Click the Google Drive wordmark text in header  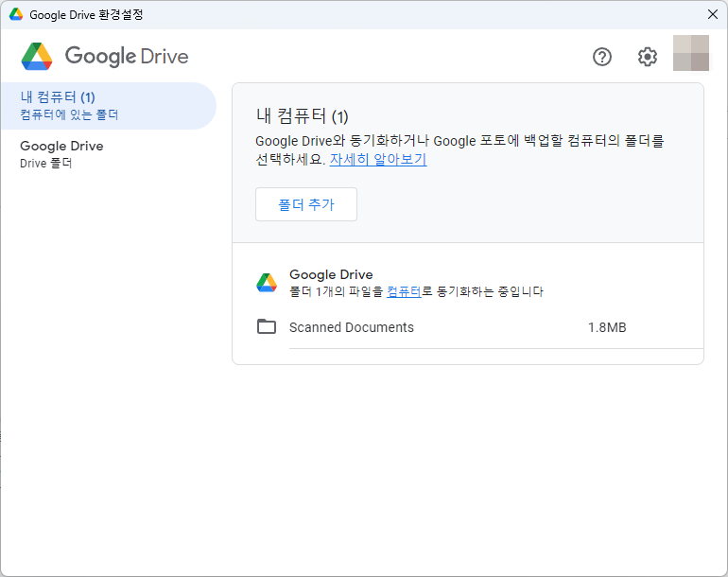click(x=127, y=57)
